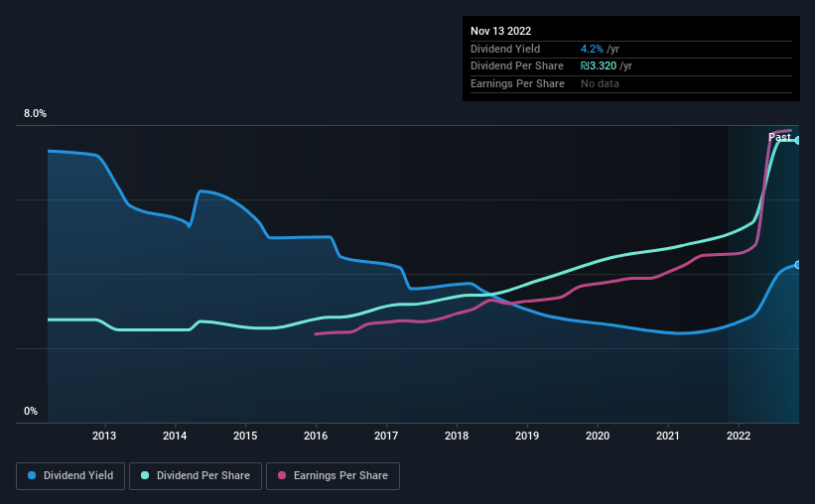
Task: Click the 2020 label on the x-axis
Action: click(x=598, y=435)
